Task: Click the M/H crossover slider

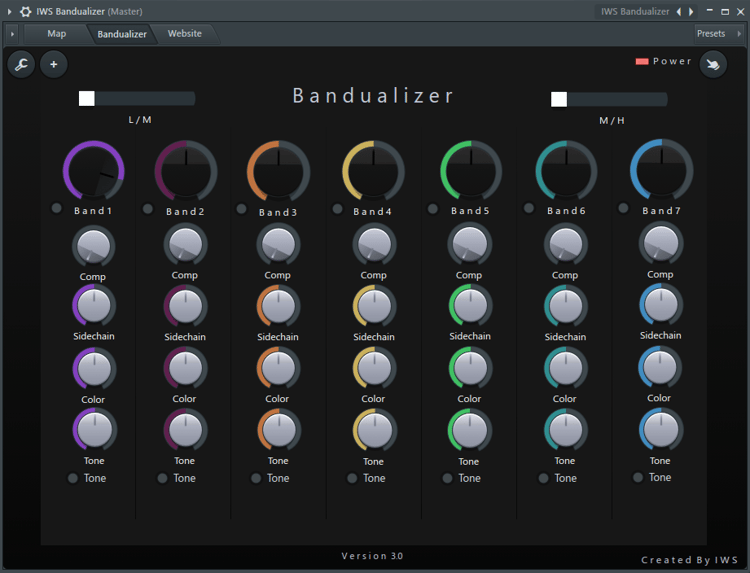Action: pos(609,99)
